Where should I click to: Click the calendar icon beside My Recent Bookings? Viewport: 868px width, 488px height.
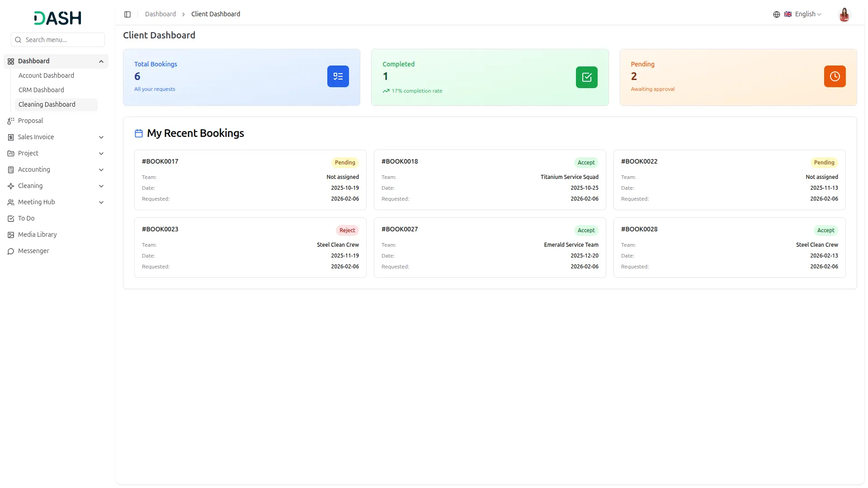pyautogui.click(x=139, y=133)
